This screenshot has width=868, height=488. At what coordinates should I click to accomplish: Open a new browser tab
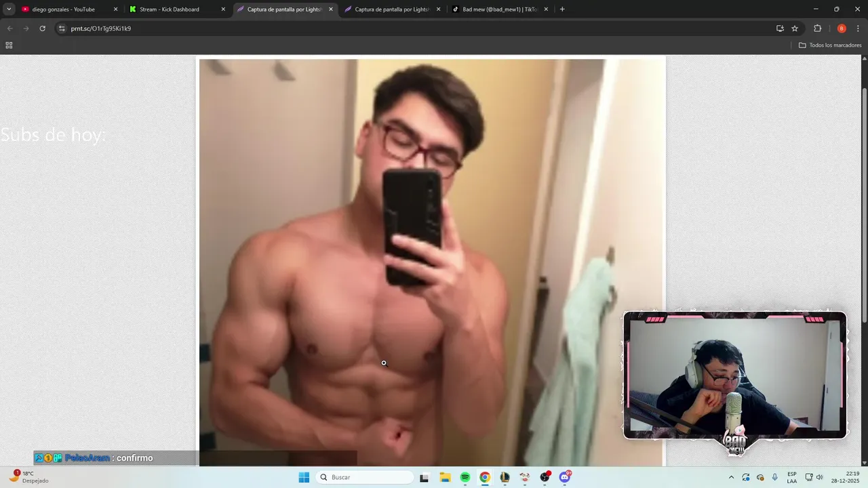(562, 9)
